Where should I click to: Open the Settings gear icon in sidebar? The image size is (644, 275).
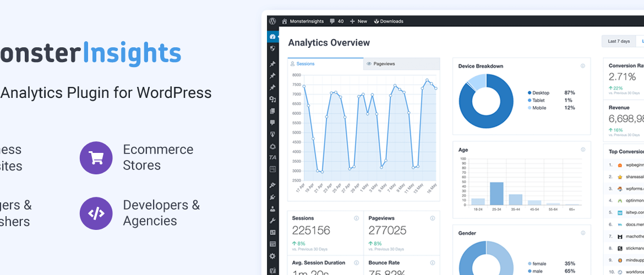(272, 256)
